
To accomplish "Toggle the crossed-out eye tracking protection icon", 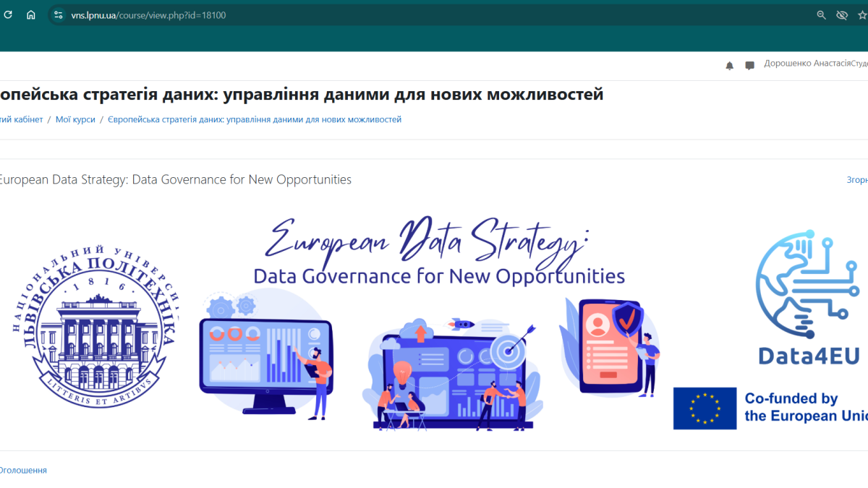I will pyautogui.click(x=841, y=14).
